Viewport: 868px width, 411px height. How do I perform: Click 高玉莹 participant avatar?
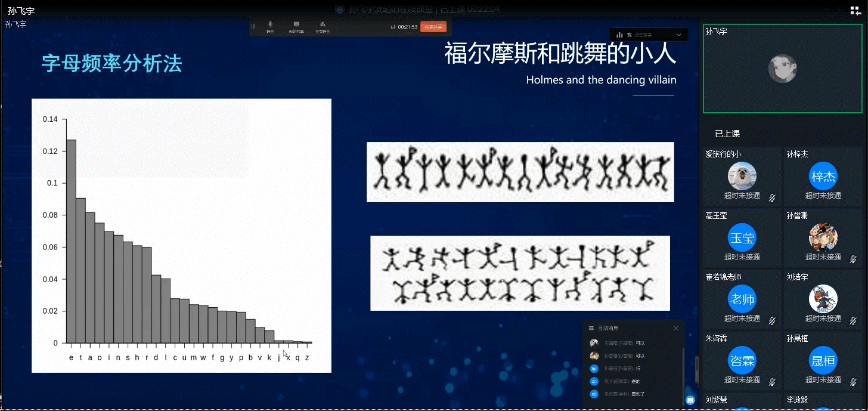[x=742, y=237]
